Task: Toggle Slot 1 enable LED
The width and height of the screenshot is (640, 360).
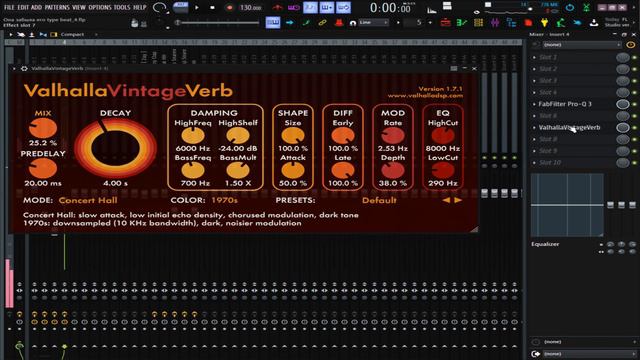Action: pos(634,57)
